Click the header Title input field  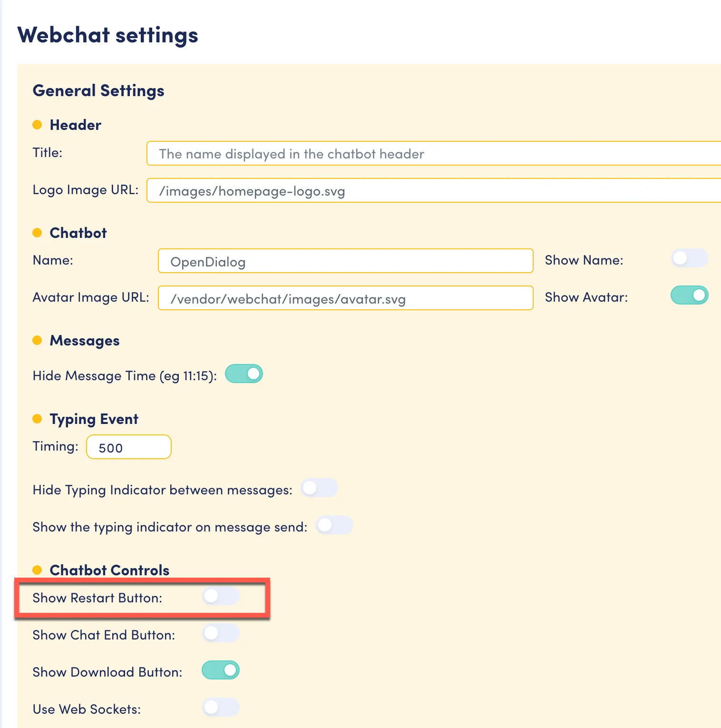pyautogui.click(x=434, y=153)
